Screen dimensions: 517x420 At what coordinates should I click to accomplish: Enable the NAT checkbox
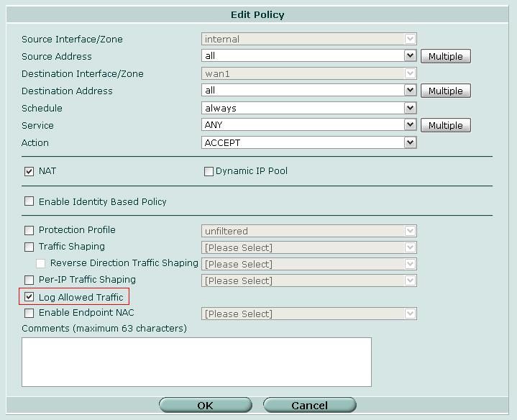coord(29,171)
